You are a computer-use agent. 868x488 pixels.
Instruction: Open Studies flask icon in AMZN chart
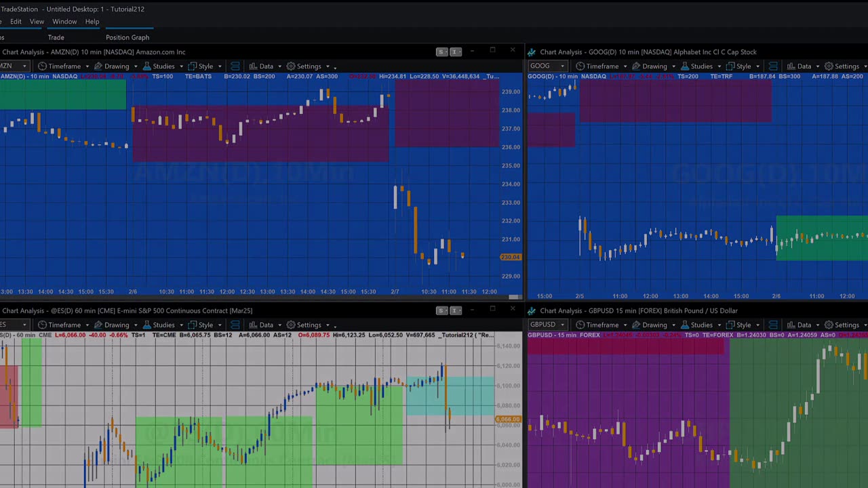(x=146, y=66)
